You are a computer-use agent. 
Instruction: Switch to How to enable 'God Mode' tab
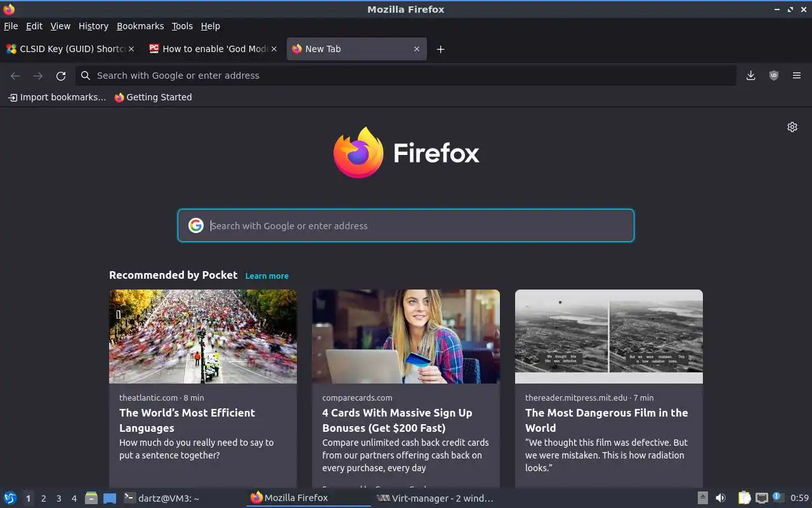click(x=213, y=49)
